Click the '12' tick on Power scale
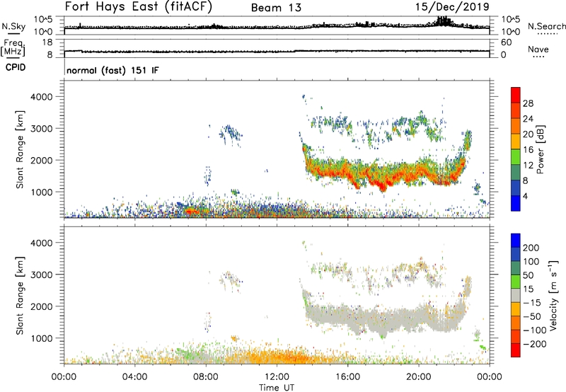The image size is (566, 392). pos(528,166)
